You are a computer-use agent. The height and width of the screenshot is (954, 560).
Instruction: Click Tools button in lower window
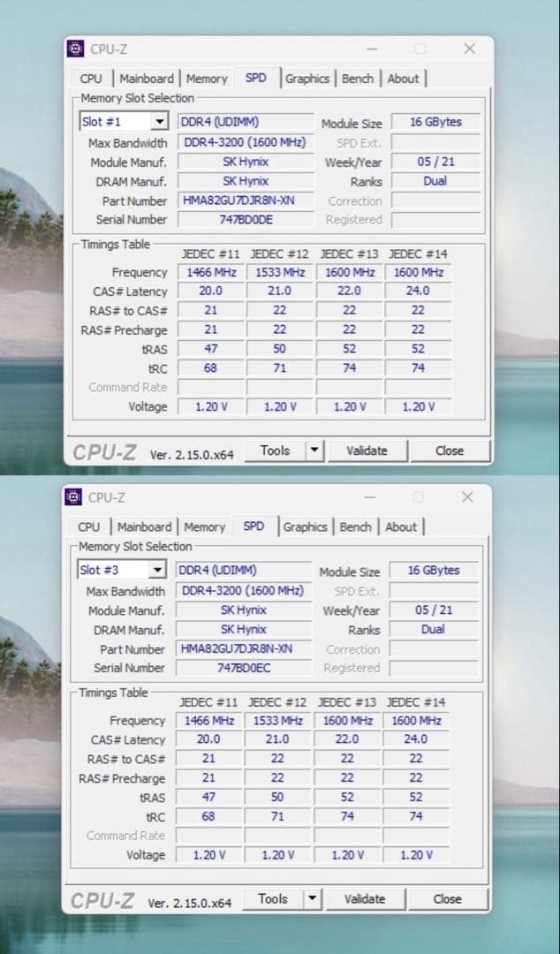click(x=273, y=898)
